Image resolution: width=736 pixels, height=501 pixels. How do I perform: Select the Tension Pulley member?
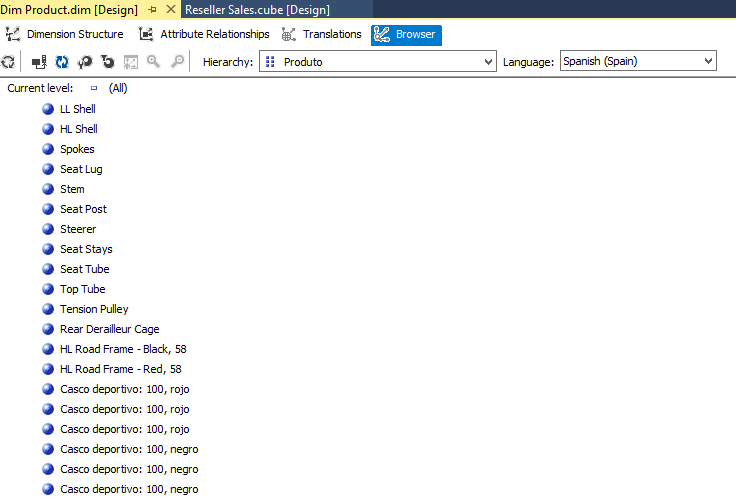point(94,309)
